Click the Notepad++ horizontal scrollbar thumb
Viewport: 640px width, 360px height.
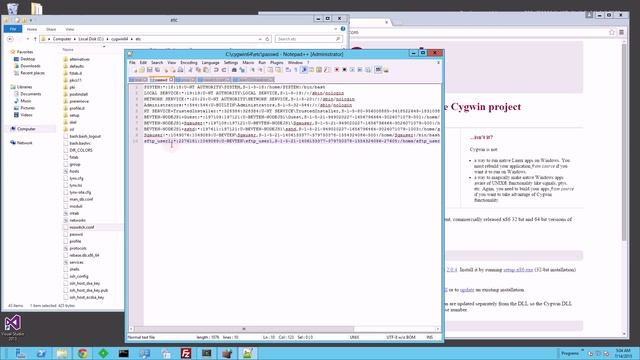(x=244, y=329)
